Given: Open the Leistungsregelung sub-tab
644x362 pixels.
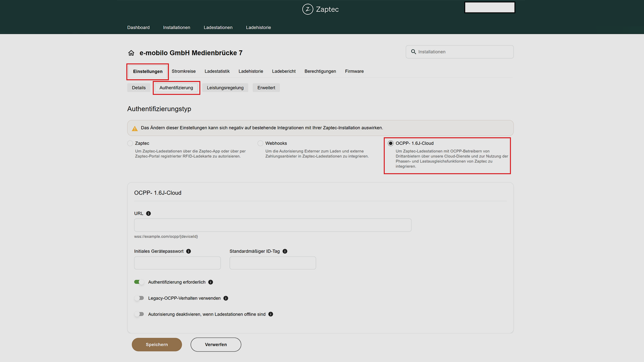Looking at the screenshot, I should tap(225, 88).
